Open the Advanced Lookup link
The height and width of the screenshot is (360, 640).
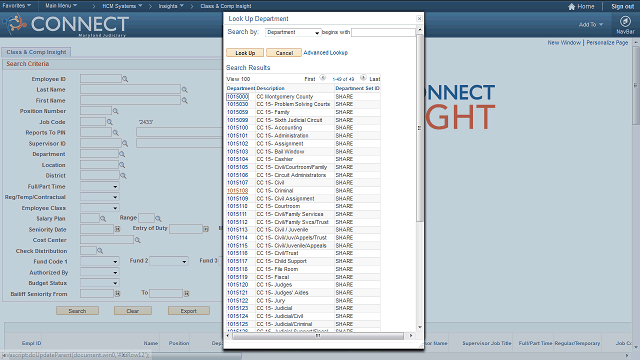[x=325, y=53]
